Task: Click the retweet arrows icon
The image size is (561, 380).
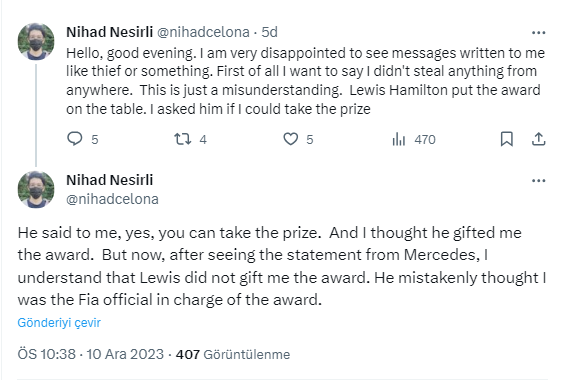Action: [x=182, y=139]
